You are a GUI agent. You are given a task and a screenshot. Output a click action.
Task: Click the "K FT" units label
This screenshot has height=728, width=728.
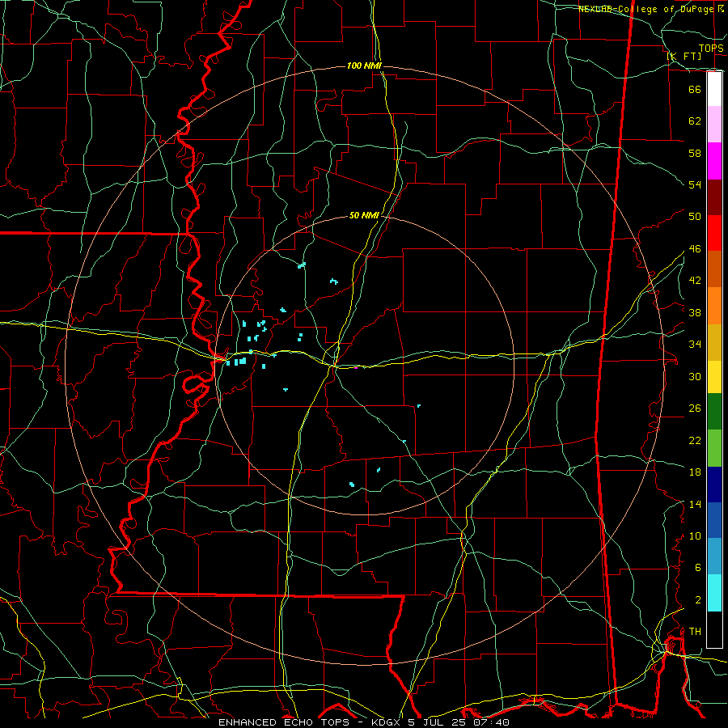(x=684, y=56)
